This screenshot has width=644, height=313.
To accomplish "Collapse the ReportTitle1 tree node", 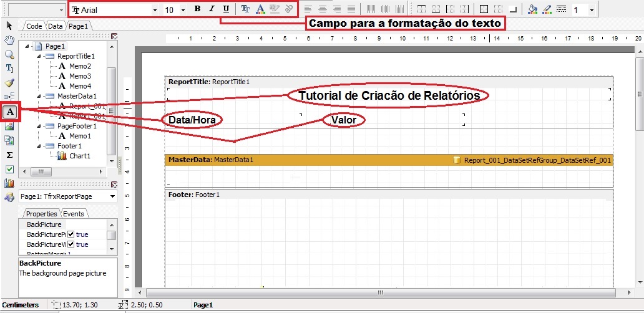I will coord(39,56).
